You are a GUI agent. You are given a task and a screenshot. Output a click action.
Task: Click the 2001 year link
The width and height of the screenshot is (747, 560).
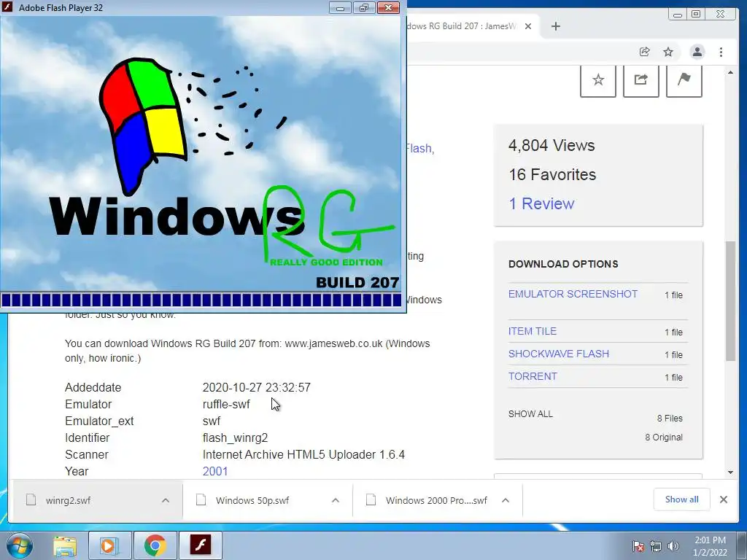(215, 472)
